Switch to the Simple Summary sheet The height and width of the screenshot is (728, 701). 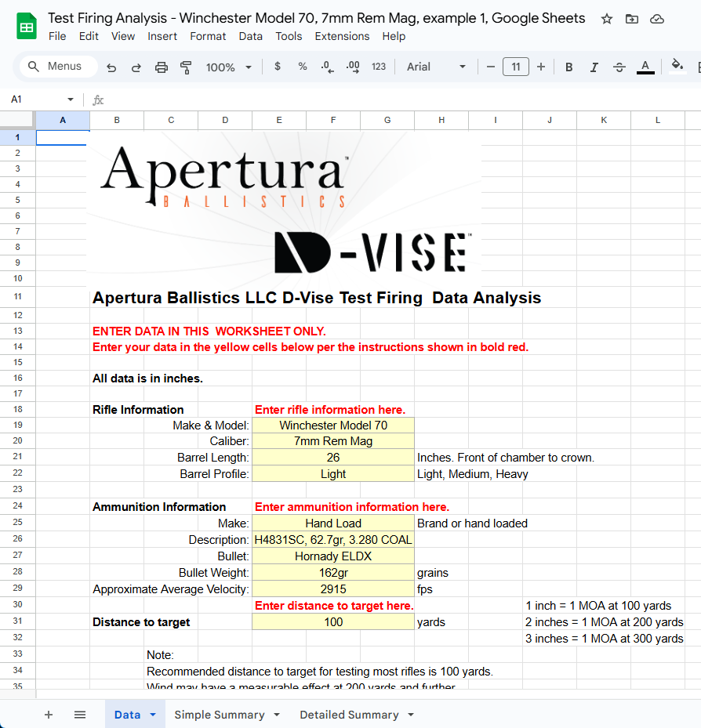(x=217, y=714)
